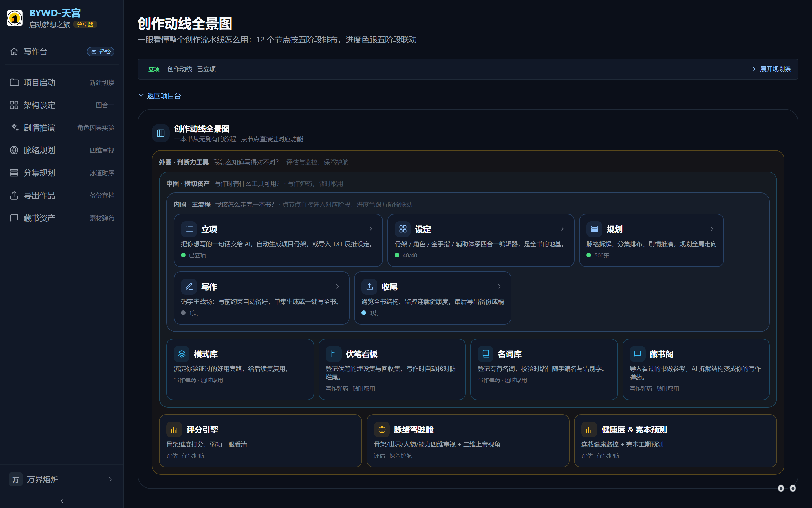The image size is (812, 508).
Task: Click the chevron on the 立项 card
Action: 371,229
